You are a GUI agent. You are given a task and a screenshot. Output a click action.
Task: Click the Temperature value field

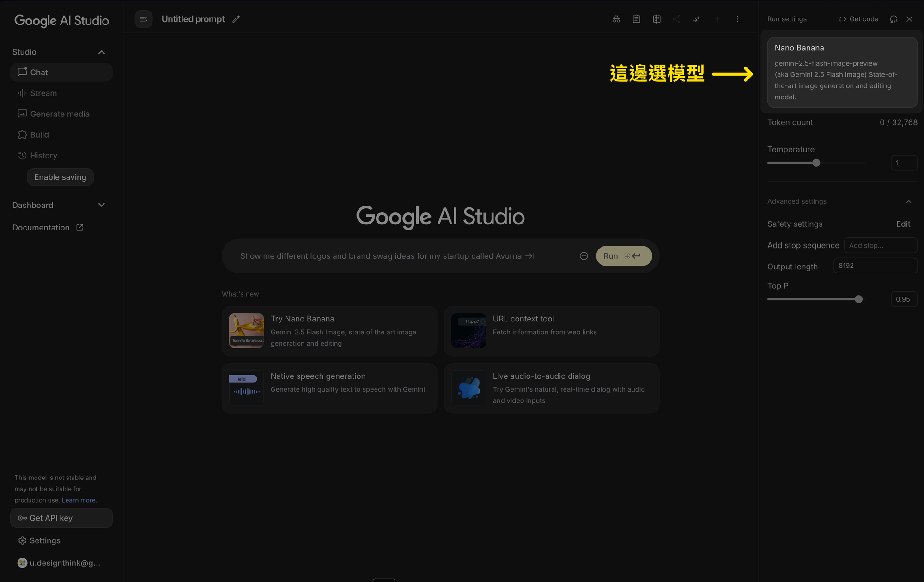click(x=904, y=163)
